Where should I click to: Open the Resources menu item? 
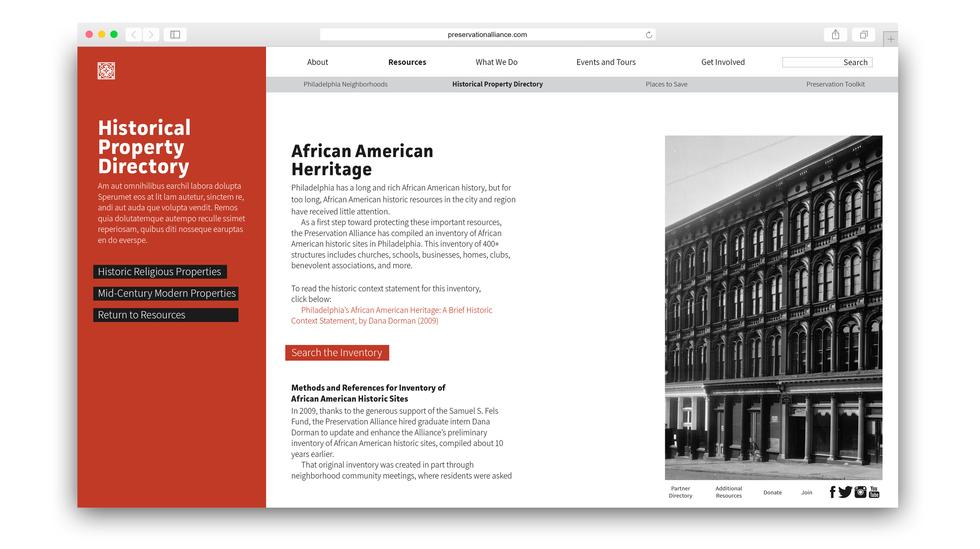click(x=407, y=62)
